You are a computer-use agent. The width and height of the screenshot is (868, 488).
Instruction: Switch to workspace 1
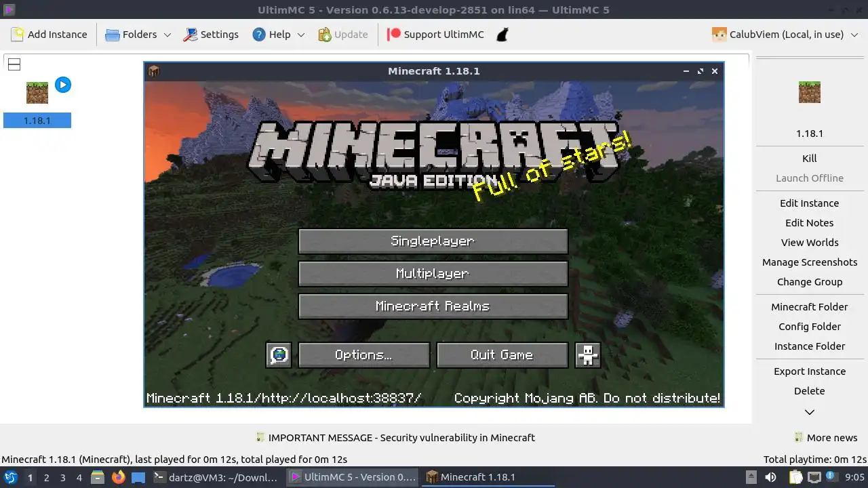point(30,478)
